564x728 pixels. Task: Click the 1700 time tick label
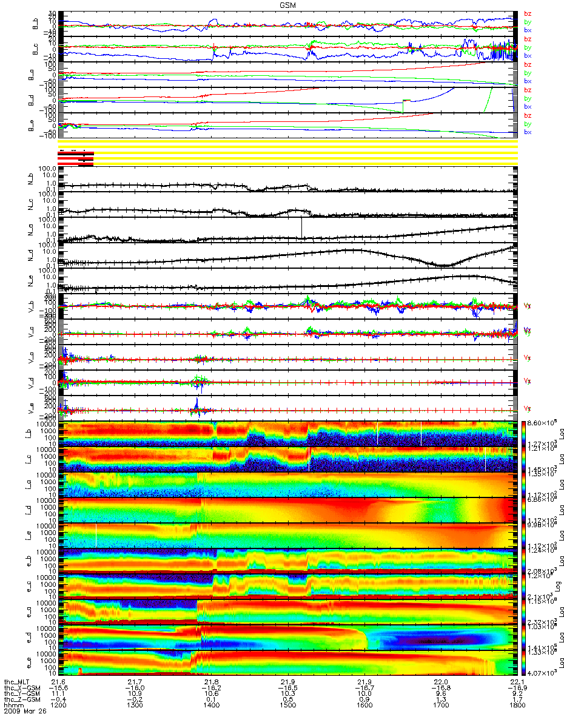click(441, 706)
